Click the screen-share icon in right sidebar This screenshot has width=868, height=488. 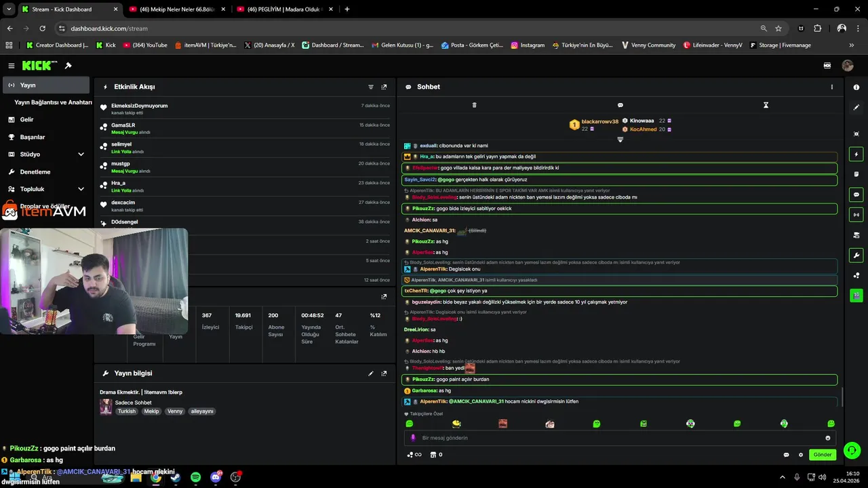(856, 235)
